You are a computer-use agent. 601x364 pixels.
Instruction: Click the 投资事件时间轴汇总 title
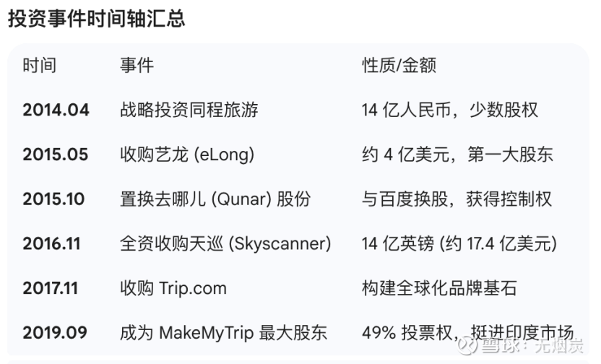click(97, 19)
